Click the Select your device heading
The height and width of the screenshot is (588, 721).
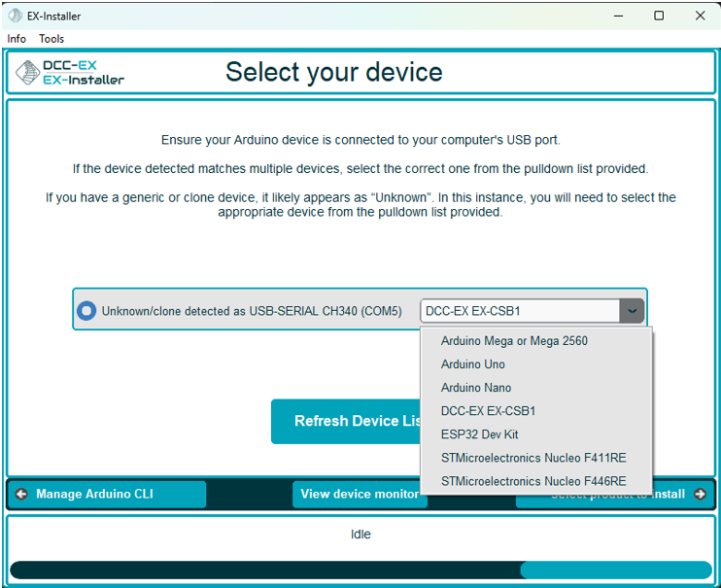[334, 72]
